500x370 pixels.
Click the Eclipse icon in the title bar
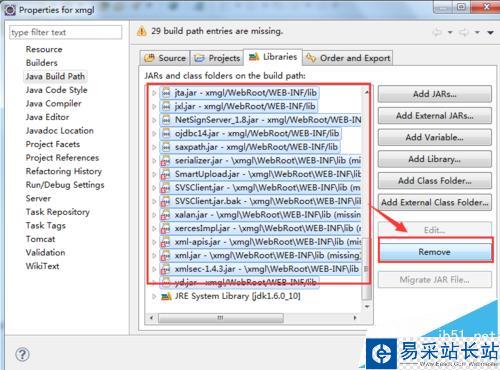coord(10,10)
